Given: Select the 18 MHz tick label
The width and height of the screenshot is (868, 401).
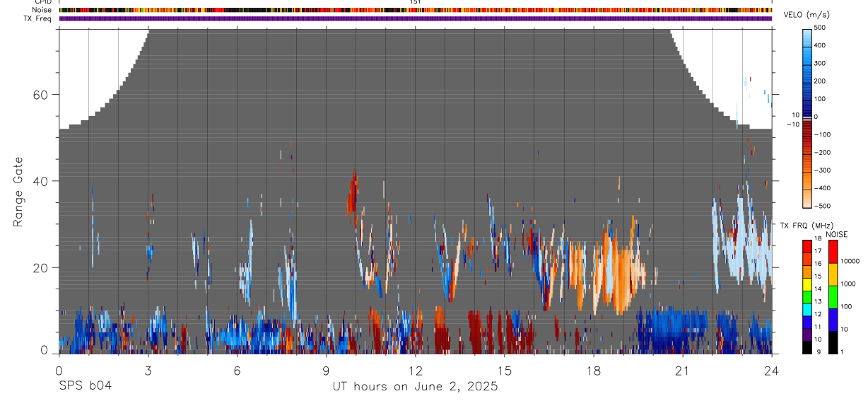Looking at the screenshot, I should 818,240.
